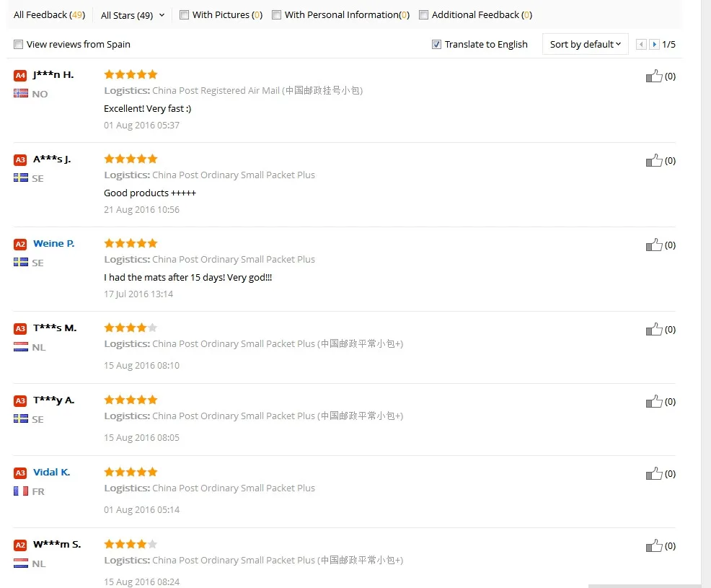Image resolution: width=711 pixels, height=588 pixels.
Task: Toggle Translate to English checkbox
Action: point(436,45)
